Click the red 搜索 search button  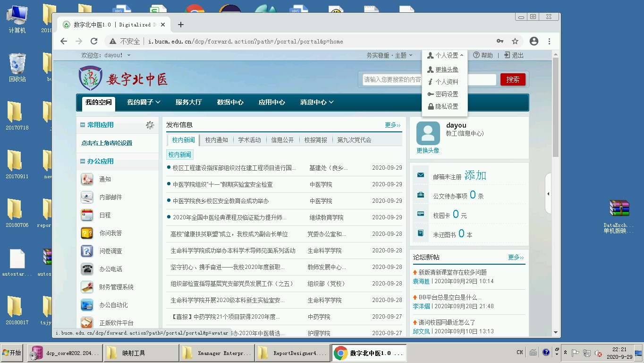click(513, 79)
